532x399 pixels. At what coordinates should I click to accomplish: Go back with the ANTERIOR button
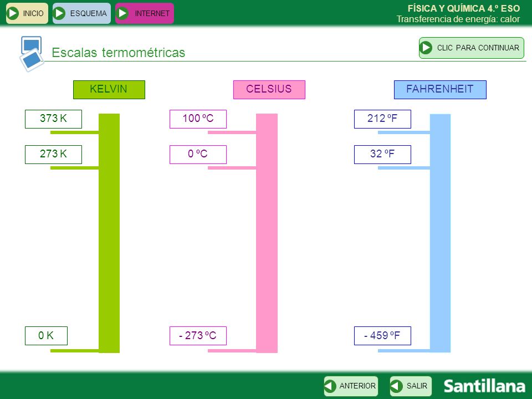click(351, 386)
